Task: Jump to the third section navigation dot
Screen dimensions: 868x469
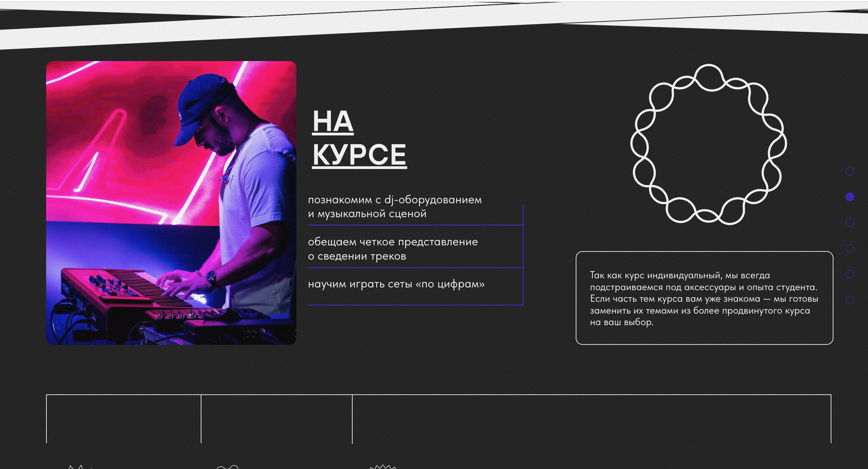Action: [x=850, y=223]
